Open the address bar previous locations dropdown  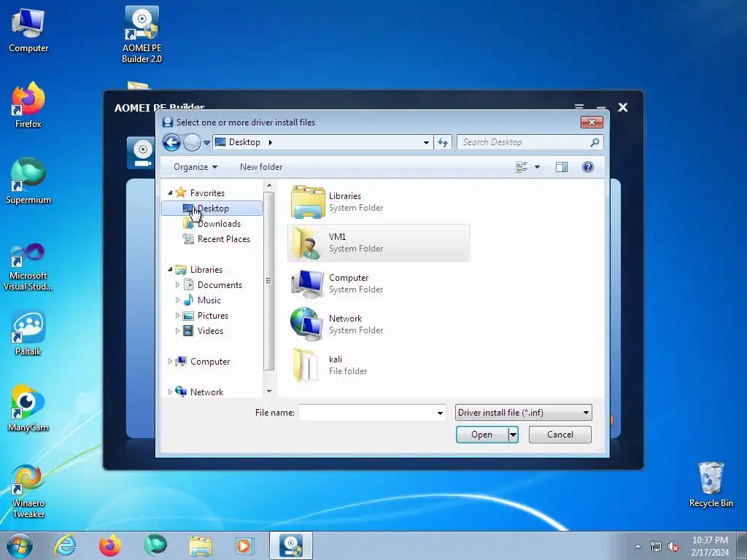(x=426, y=142)
